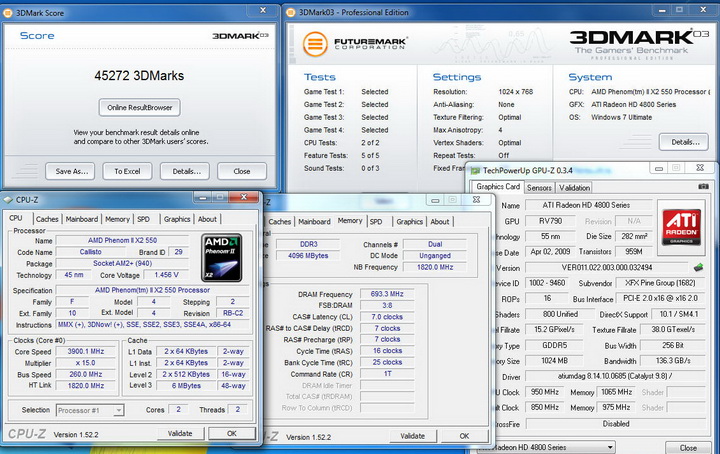Image resolution: width=720 pixels, height=454 pixels.
Task: Open Details... in 3DMark Score window
Action: tap(185, 171)
